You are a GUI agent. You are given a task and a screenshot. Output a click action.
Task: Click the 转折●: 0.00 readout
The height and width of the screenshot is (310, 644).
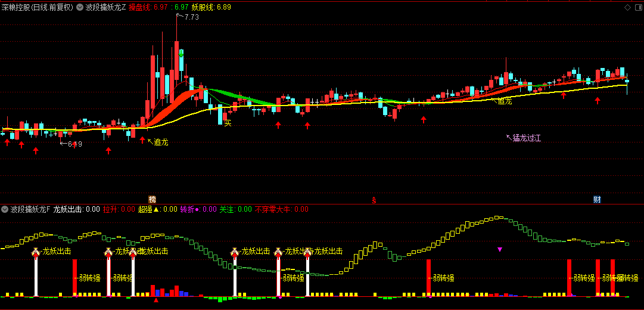tap(198, 209)
